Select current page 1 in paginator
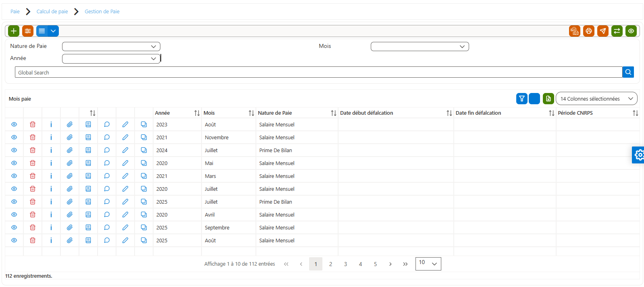The height and width of the screenshot is (287, 644). [316, 264]
